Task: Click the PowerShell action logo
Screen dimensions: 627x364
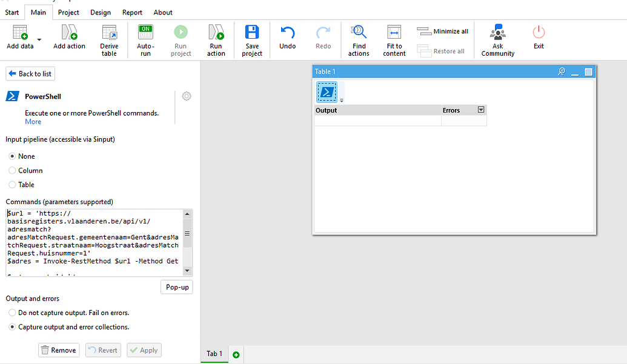Action: [12, 96]
